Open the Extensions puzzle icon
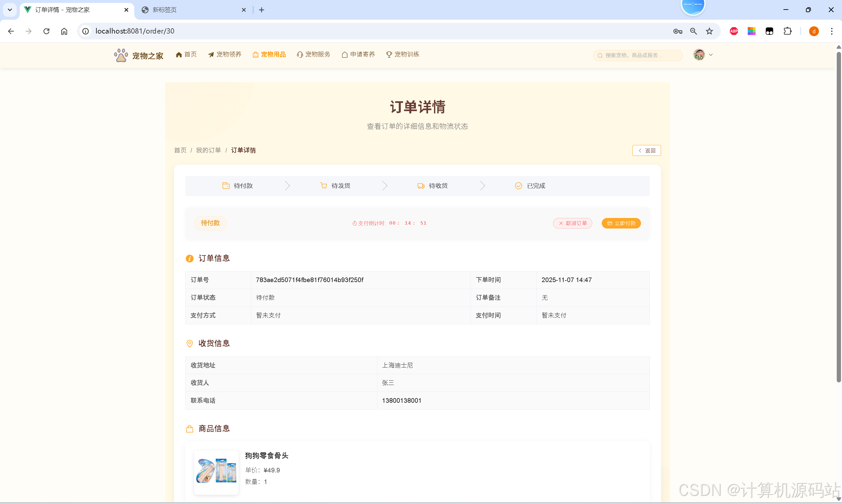 [787, 31]
